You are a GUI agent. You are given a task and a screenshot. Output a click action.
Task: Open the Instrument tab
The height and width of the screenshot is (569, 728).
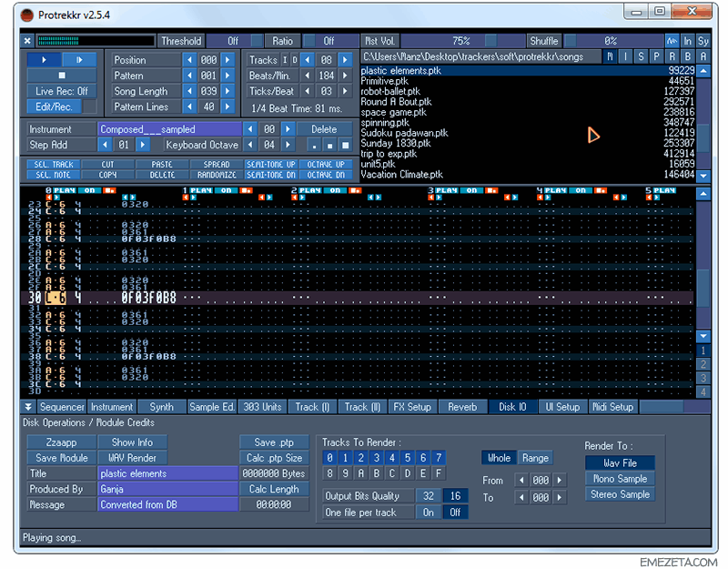112,407
